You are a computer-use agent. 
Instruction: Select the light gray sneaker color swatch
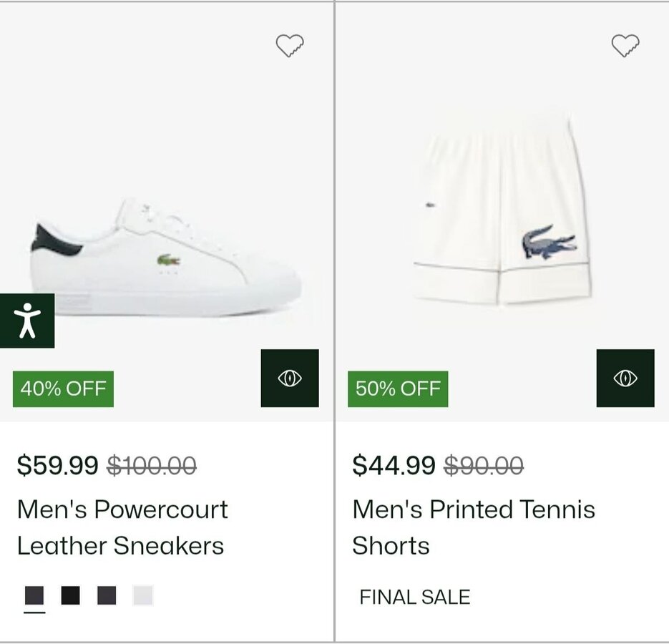click(143, 595)
